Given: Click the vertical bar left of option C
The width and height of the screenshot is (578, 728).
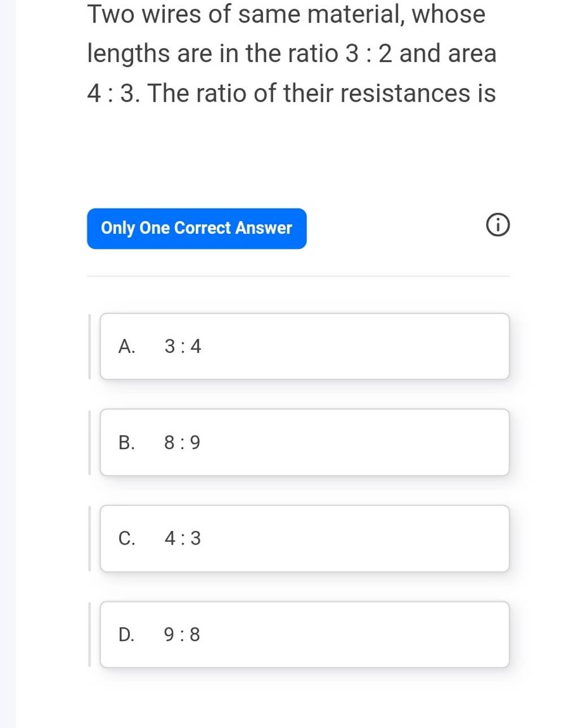Looking at the screenshot, I should (x=90, y=539).
